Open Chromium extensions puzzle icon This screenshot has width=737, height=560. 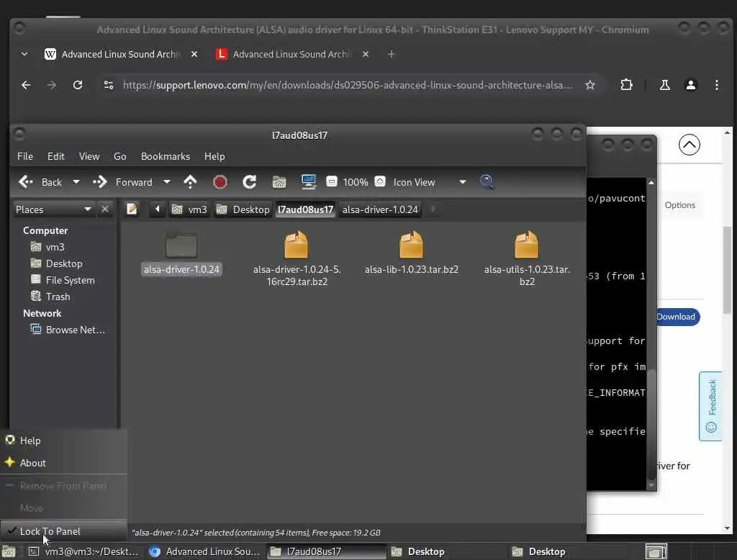point(626,85)
